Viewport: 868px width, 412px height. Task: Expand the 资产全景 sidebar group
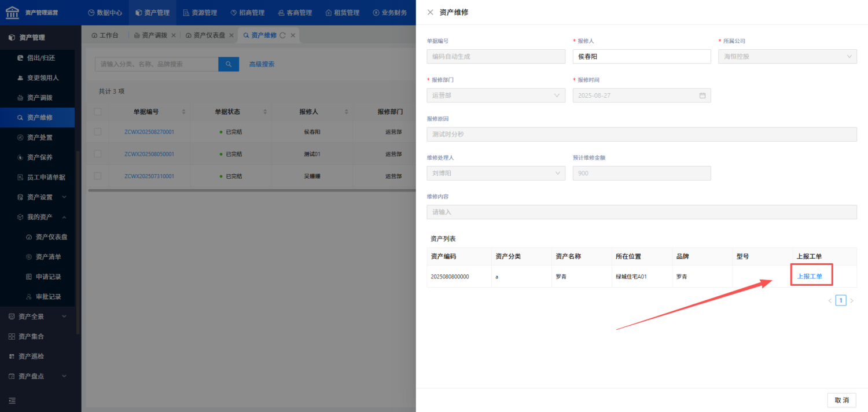tap(37, 317)
